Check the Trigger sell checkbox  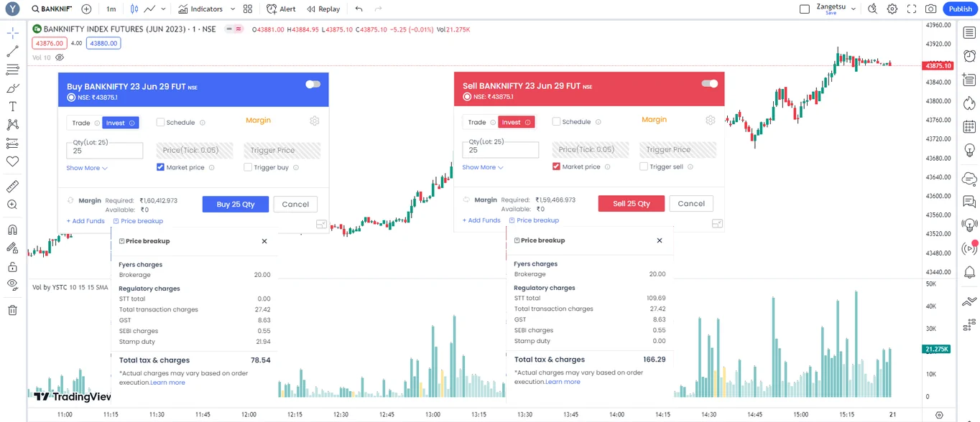point(644,167)
